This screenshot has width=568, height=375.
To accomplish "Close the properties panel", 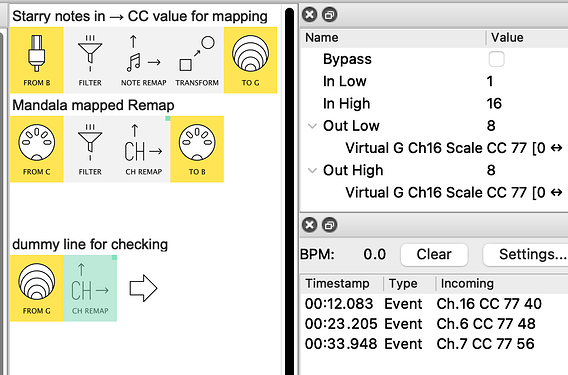I will pyautogui.click(x=309, y=15).
